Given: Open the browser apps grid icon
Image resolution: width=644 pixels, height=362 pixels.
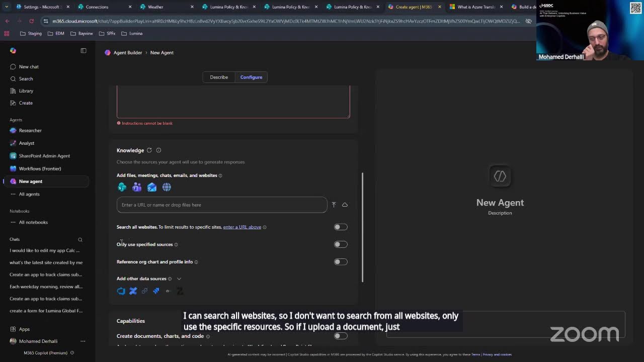Looking at the screenshot, I should point(7,33).
